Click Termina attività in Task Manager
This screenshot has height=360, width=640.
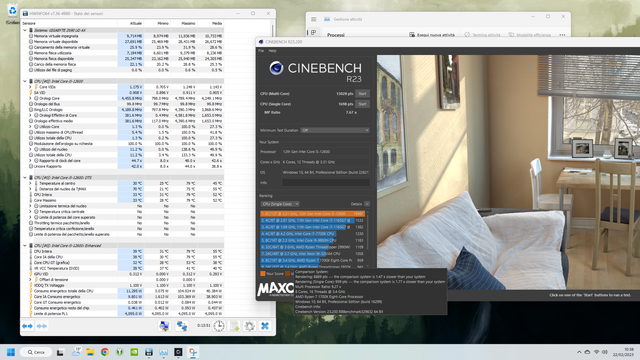click(x=482, y=35)
